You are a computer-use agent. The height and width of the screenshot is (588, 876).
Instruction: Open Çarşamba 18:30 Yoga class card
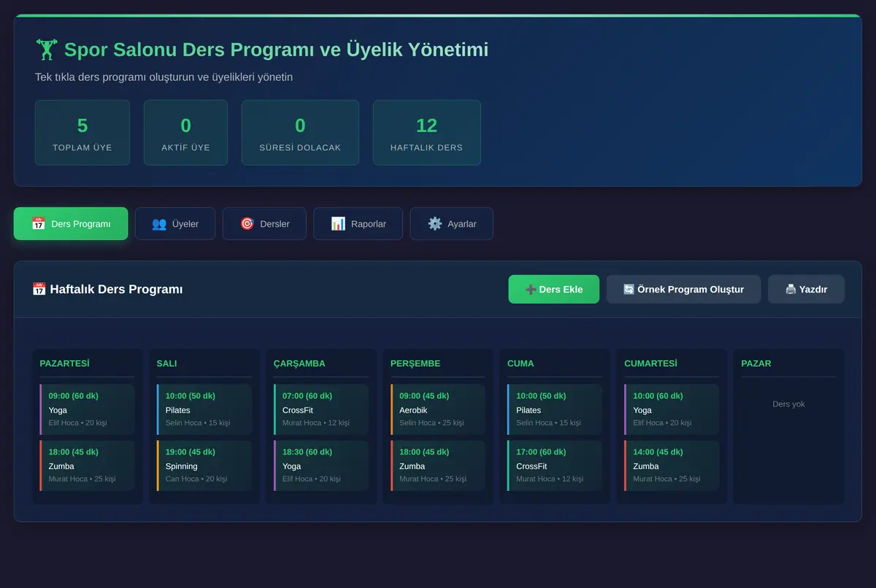coord(320,465)
